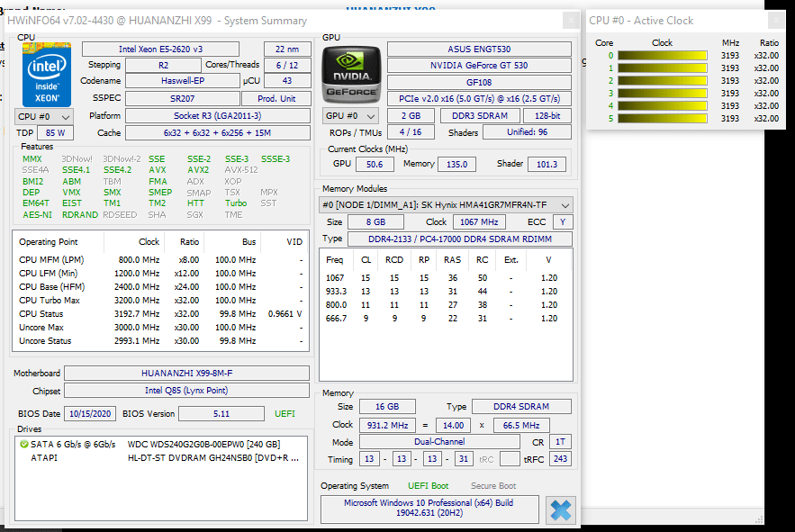Click the Windows 10 Professional OS field
This screenshot has width=795, height=532.
(x=429, y=509)
